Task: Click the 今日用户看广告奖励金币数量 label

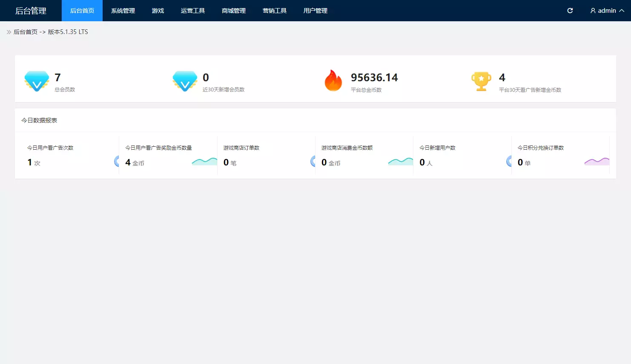Action: pos(158,148)
